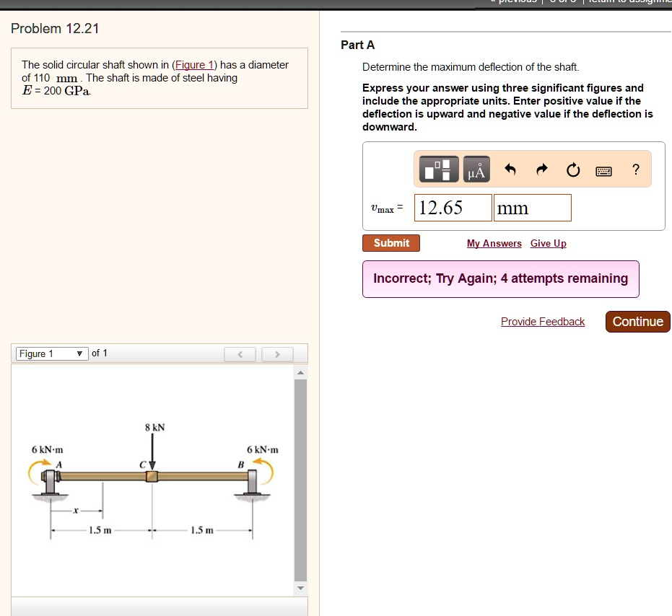This screenshot has width=672, height=616.
Task: Click the previous figure arrow button
Action: (240, 354)
